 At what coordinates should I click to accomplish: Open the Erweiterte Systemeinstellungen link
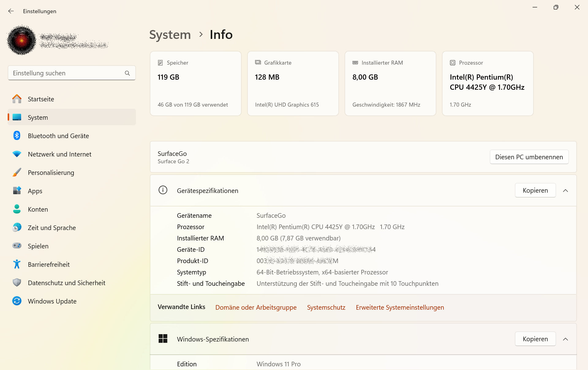[400, 308]
